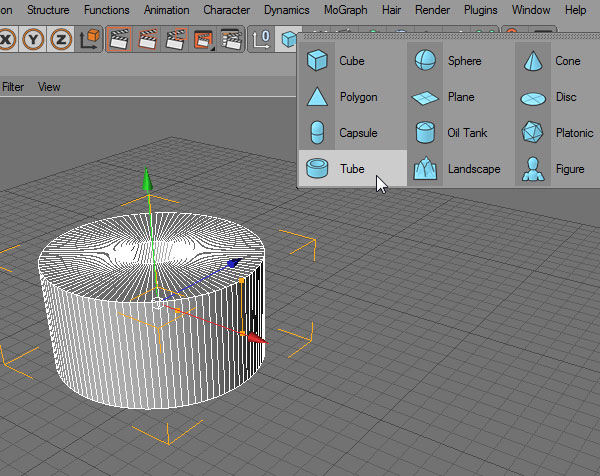The image size is (600, 476).
Task: Click the primitives palette grip bar
Action: pos(448,36)
